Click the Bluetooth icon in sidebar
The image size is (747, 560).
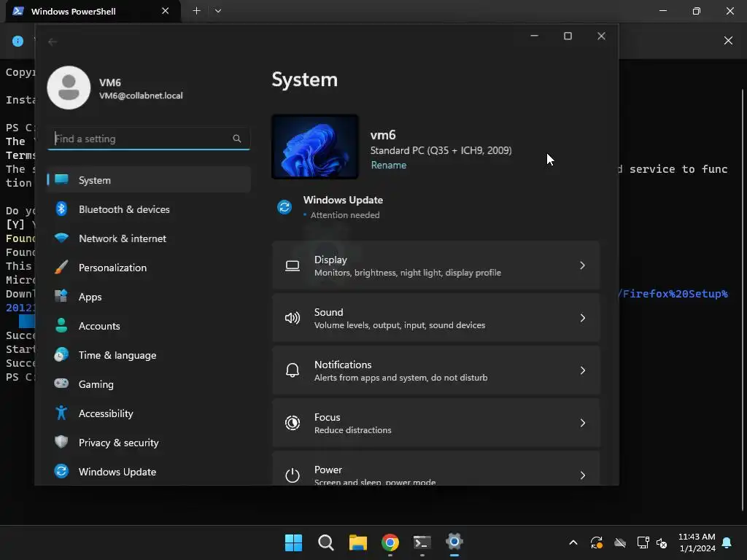click(x=61, y=209)
